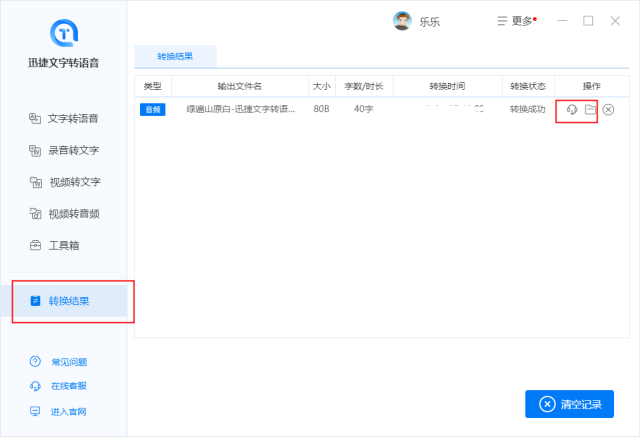The height and width of the screenshot is (437, 640).
Task: Click the user avatar picture
Action: [x=402, y=21]
